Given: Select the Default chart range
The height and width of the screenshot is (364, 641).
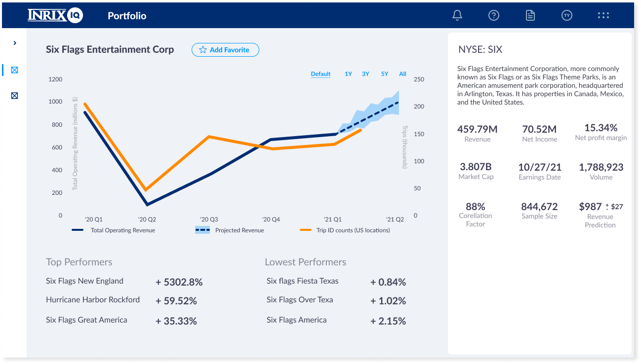Looking at the screenshot, I should pos(320,74).
